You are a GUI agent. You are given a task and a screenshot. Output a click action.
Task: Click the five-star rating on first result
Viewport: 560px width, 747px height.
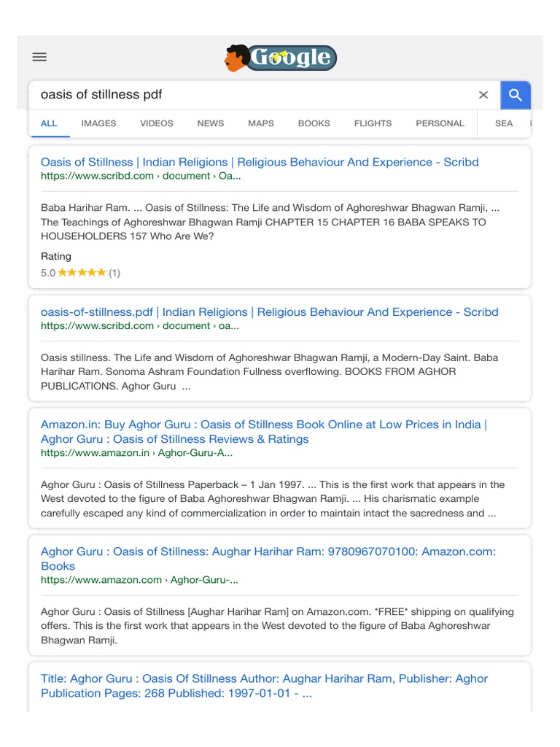point(82,273)
